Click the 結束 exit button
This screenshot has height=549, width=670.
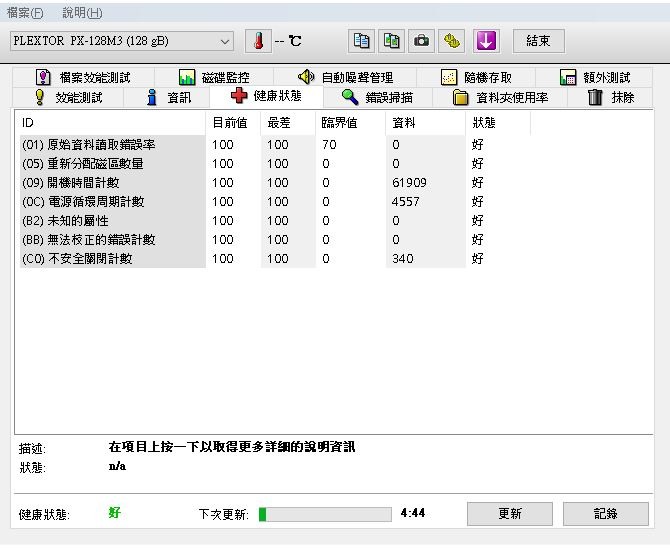[538, 41]
